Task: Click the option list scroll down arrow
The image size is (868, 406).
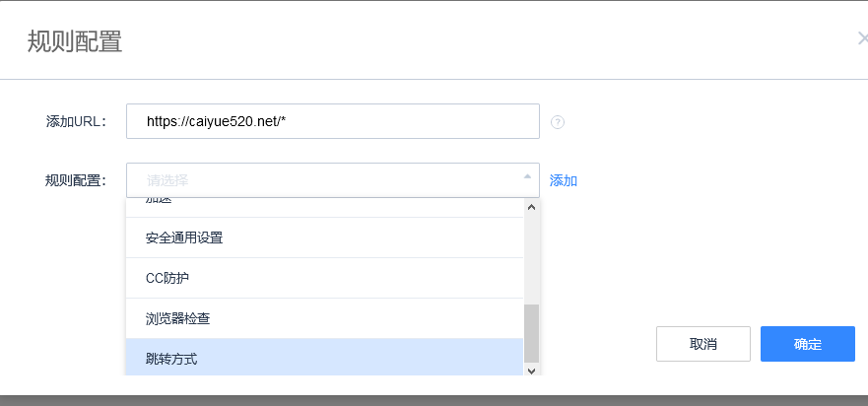Action: 531,370
